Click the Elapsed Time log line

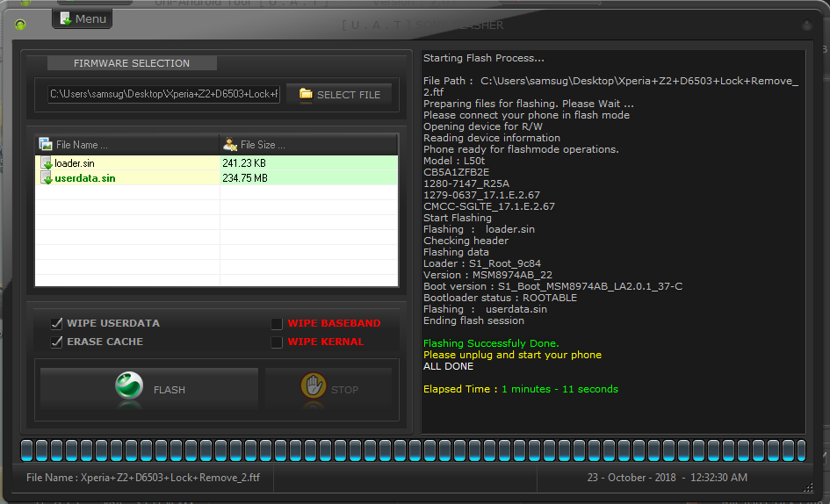point(521,389)
